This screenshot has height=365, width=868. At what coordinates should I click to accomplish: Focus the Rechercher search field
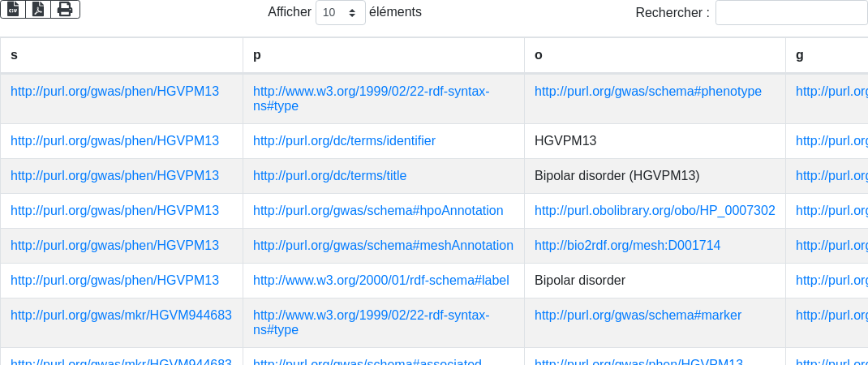(792, 12)
